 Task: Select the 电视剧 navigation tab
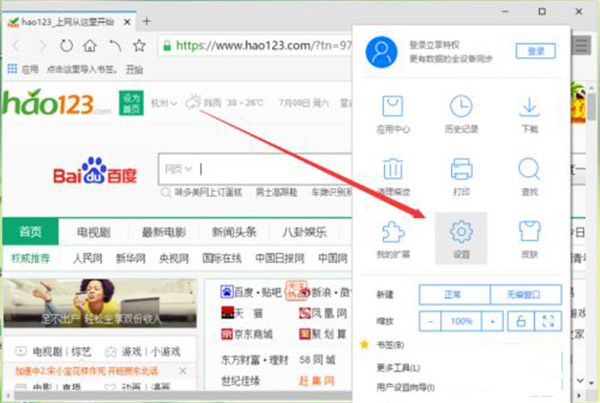(x=93, y=232)
